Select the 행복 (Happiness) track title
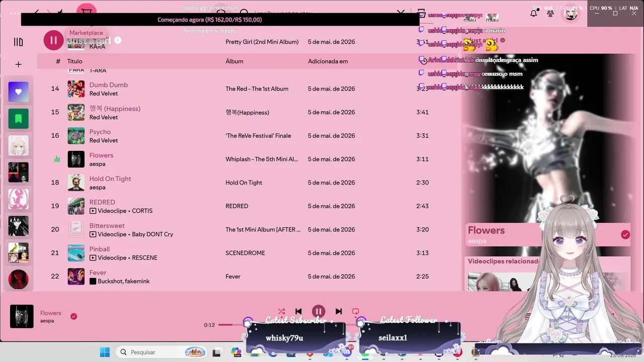 [115, 109]
